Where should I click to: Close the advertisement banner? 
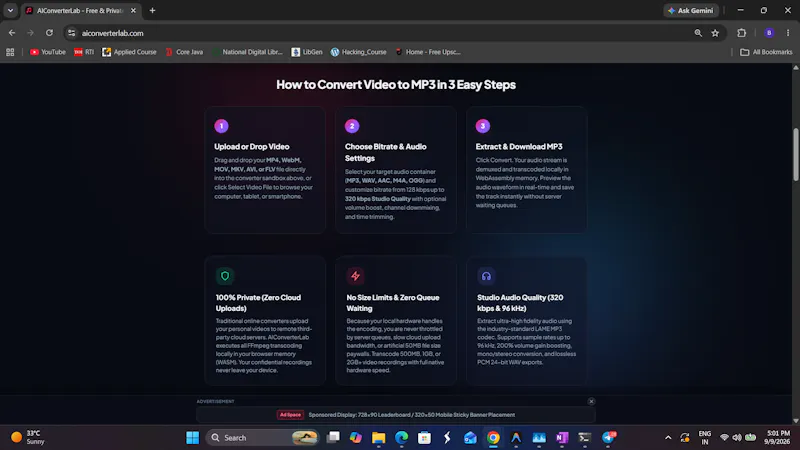pyautogui.click(x=591, y=402)
